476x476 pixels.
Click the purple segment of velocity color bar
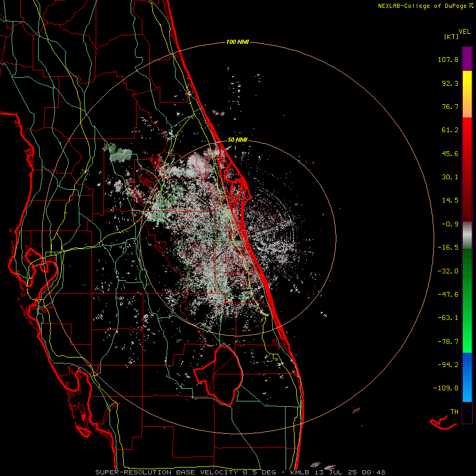click(467, 59)
